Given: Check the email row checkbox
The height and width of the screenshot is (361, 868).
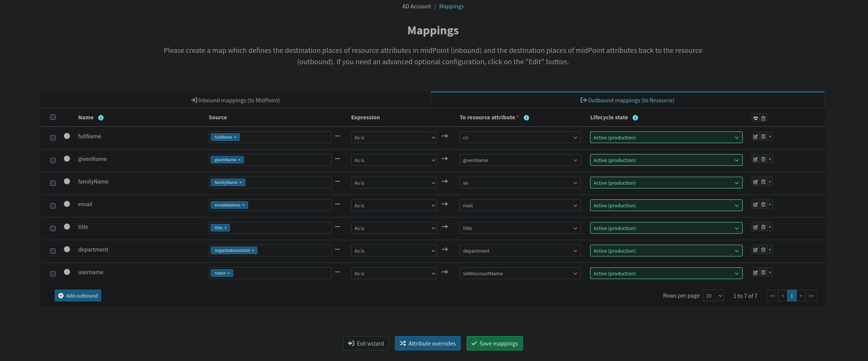Looking at the screenshot, I should (53, 206).
